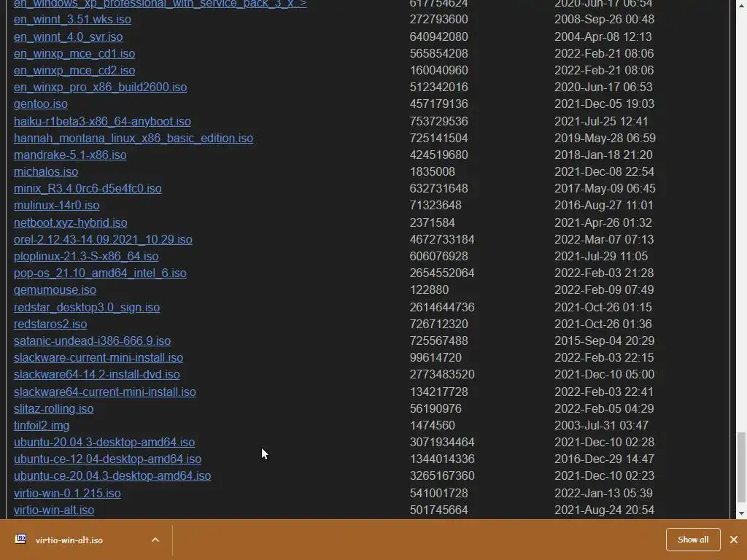747x560 pixels.
Task: Download ubuntu-ce-12.04-desktop-amd64.iso
Action: [x=108, y=459]
